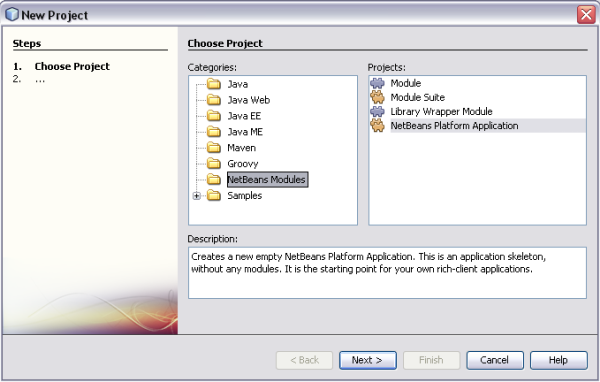Select the Java EE category
Viewport: 600px width, 382px height.
coord(244,116)
